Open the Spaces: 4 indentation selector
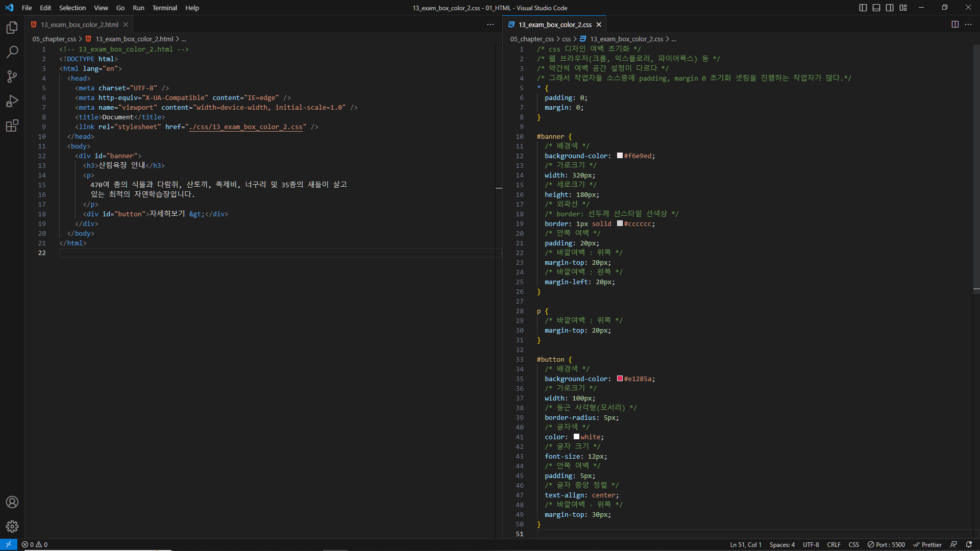This screenshot has height=551, width=980. (x=782, y=545)
